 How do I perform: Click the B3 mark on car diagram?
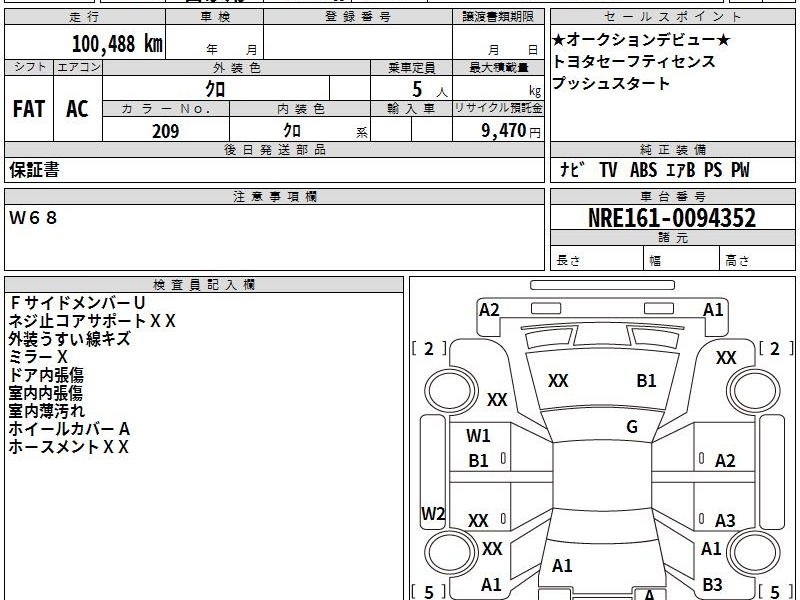[x=712, y=585]
